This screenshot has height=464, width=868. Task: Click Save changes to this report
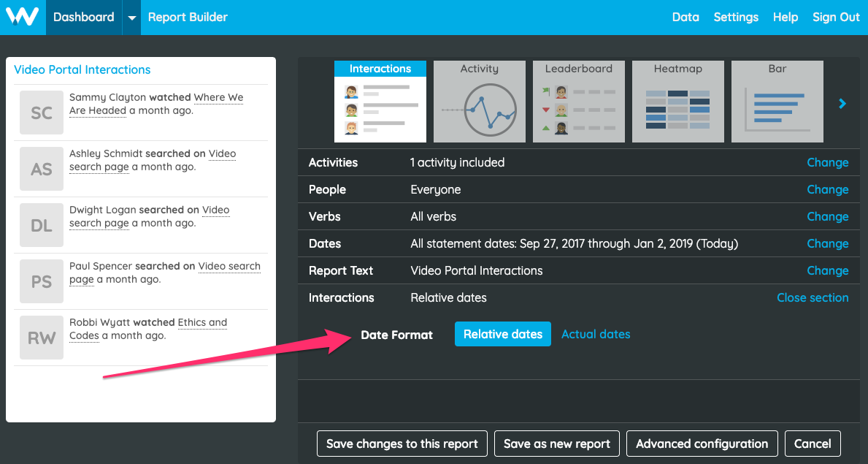point(402,444)
